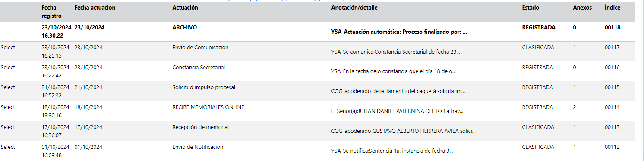Click the departamento del caquetá annotation
Screen dimensions: 644x161
point(398,91)
